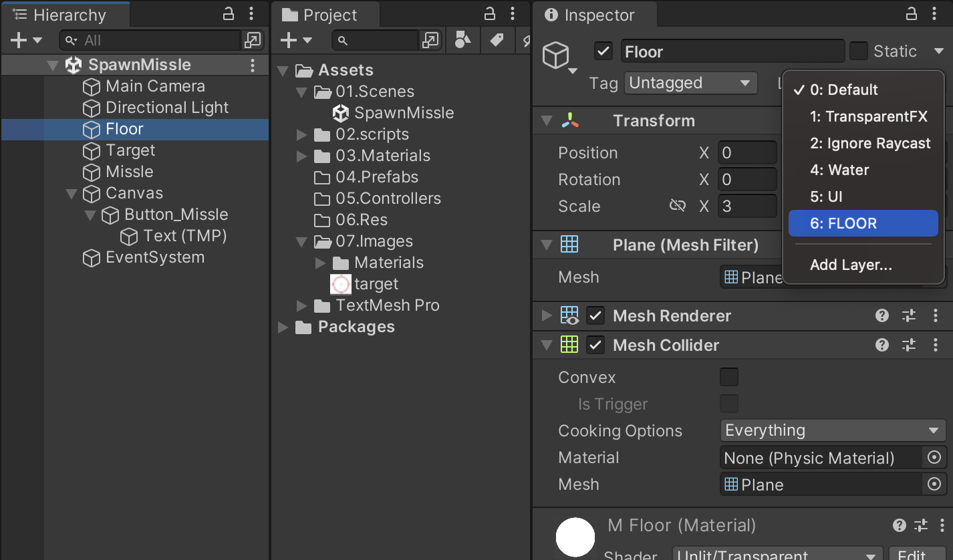Click the Project search field
Image resolution: width=953 pixels, height=560 pixels.
[x=376, y=41]
